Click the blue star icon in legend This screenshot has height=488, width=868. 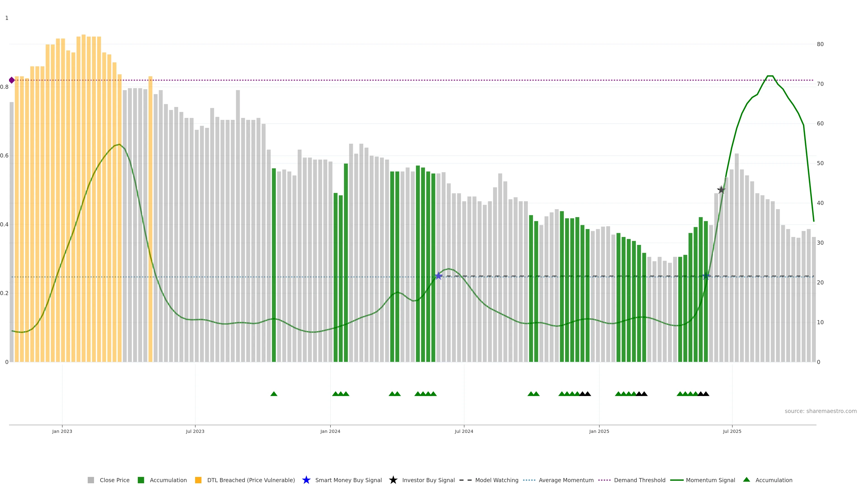pyautogui.click(x=306, y=480)
